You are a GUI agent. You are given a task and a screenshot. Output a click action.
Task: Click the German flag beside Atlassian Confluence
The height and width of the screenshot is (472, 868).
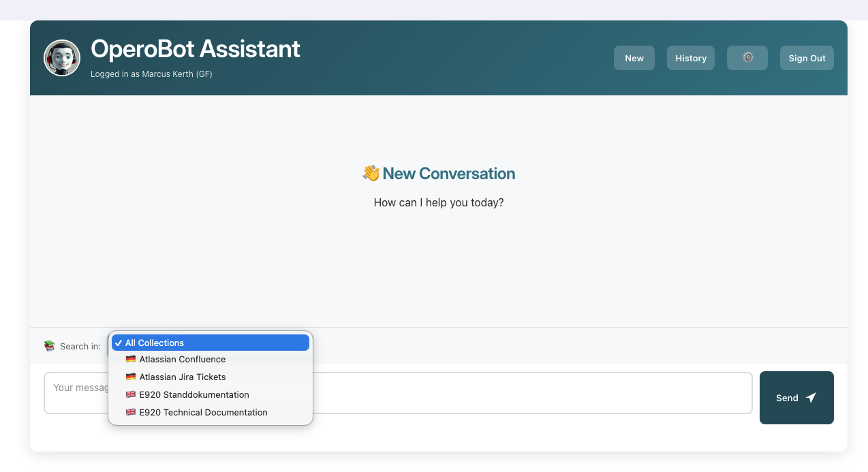pyautogui.click(x=130, y=359)
